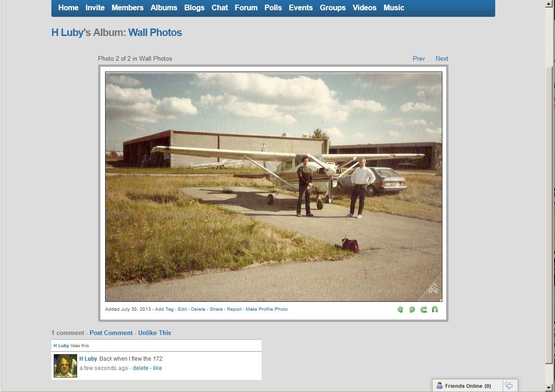Screen dimensions: 555x392
Task: Go to the Home menu item
Action: (68, 8)
